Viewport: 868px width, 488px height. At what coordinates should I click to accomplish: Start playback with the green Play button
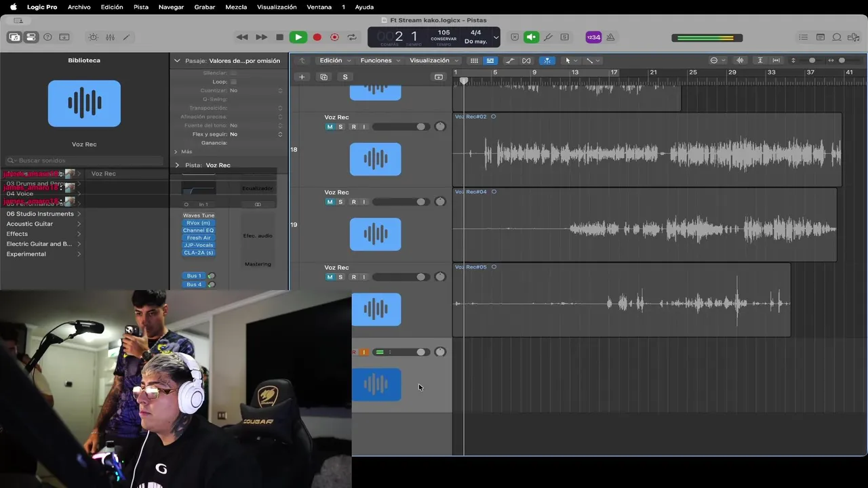tap(298, 37)
